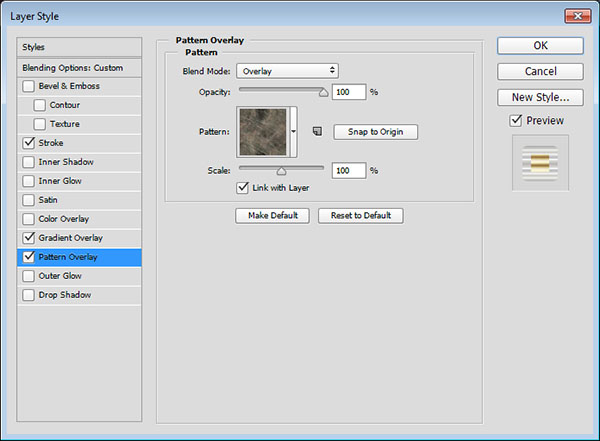This screenshot has height=441, width=600.
Task: Enable the Drop Shadow checkbox
Action: pos(28,295)
